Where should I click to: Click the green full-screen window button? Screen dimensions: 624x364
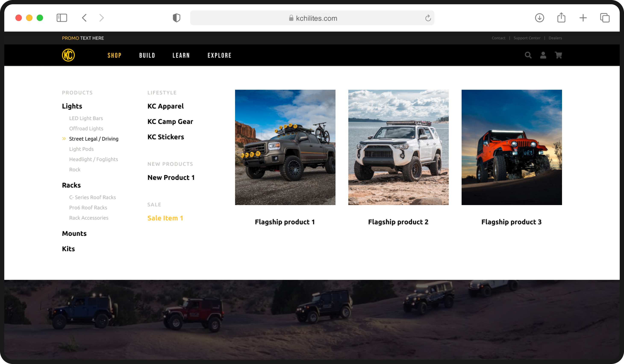pyautogui.click(x=40, y=18)
